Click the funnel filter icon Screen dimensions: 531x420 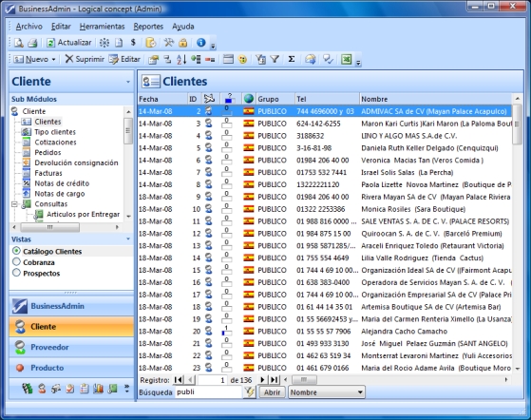(275, 59)
